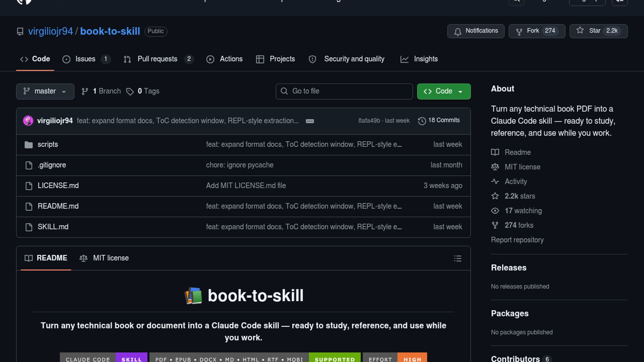Star the repository using Star button
The height and width of the screenshot is (362, 644).
click(x=598, y=31)
